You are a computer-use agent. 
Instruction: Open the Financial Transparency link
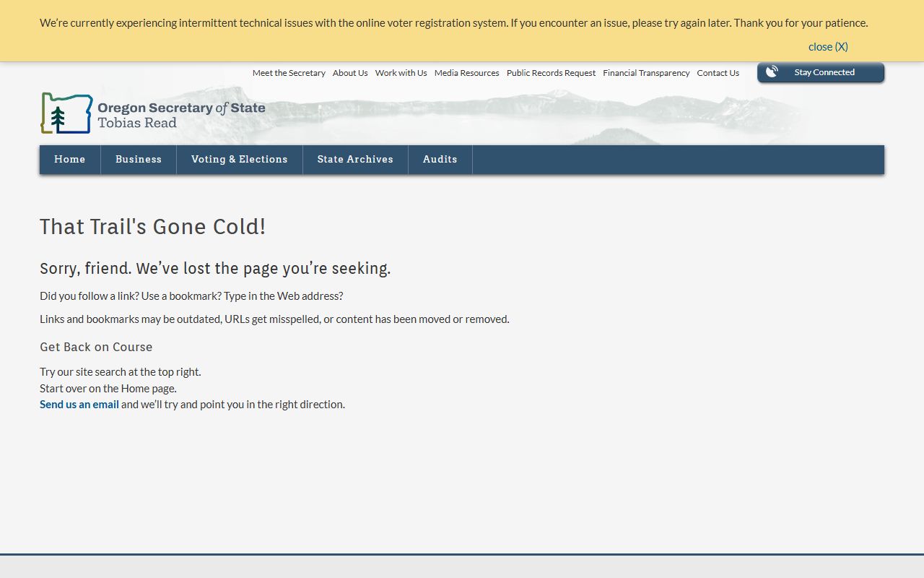click(646, 73)
